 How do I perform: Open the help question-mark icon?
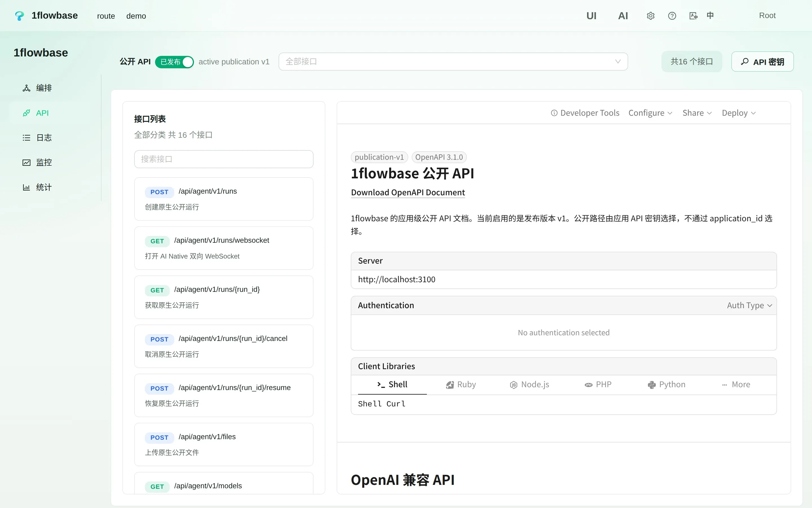pos(672,16)
